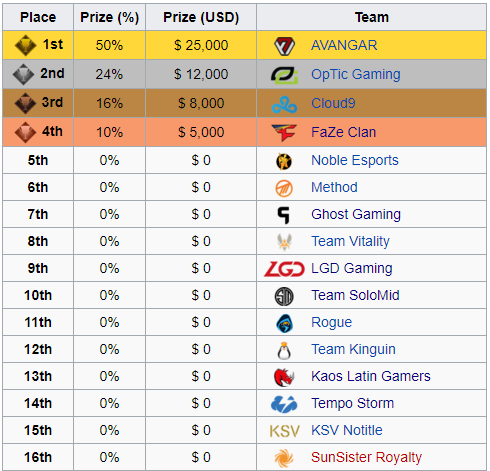490x471 pixels.
Task: Click the AVANGAR team logo icon
Action: [x=284, y=46]
